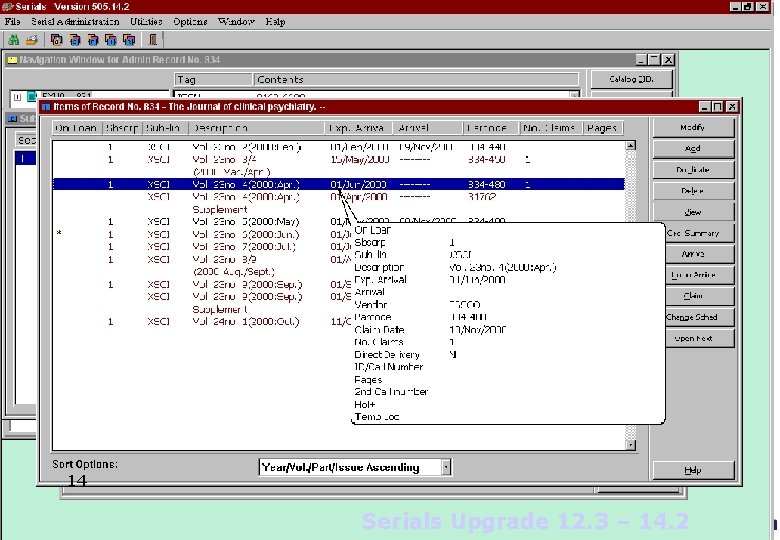Click the exit door icon in the toolbar
Screen dimensions: 780x540
(x=152, y=40)
